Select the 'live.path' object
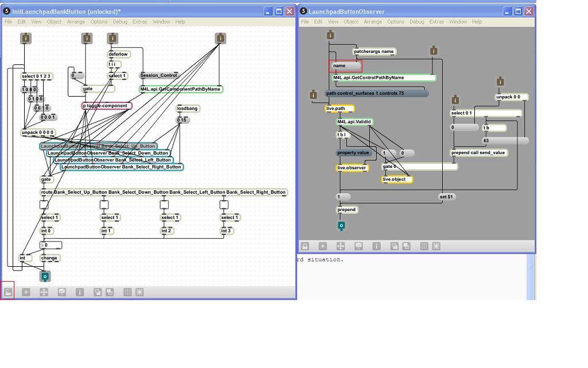 339,109
